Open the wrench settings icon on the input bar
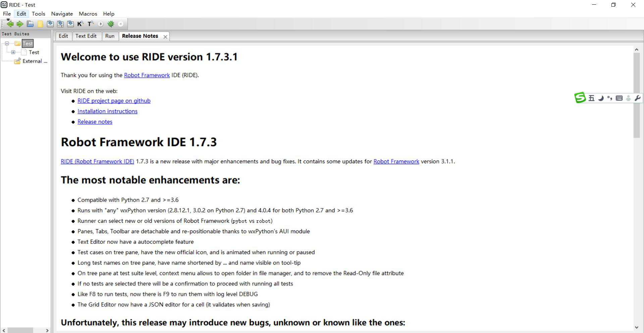The height and width of the screenshot is (333, 644). [x=638, y=98]
